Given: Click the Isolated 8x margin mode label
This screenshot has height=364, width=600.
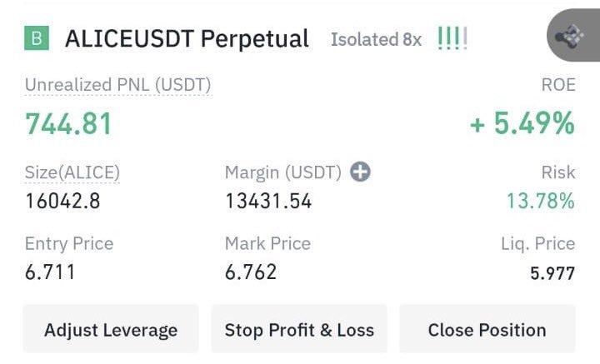Looking at the screenshot, I should (376, 39).
